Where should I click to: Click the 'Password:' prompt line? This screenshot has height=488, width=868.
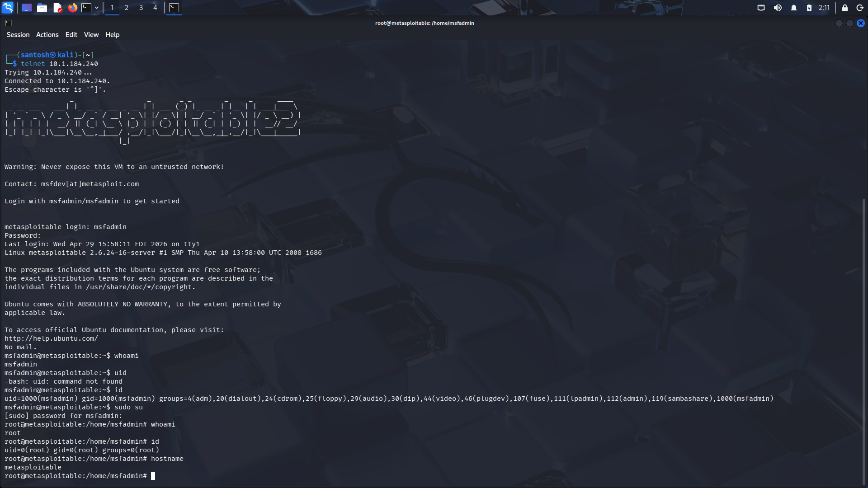click(23, 236)
